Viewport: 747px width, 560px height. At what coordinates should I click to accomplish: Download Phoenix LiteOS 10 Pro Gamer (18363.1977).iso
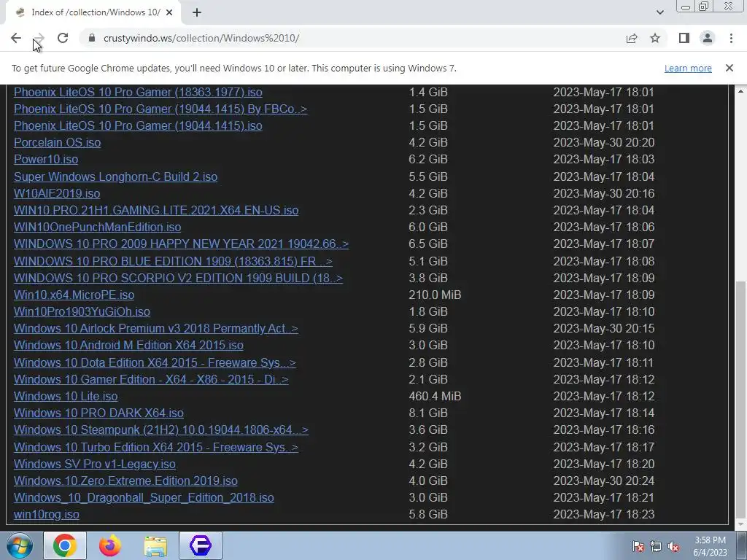point(138,92)
